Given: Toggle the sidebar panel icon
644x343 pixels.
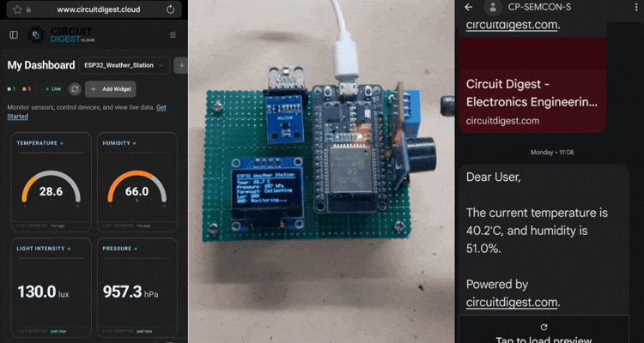Looking at the screenshot, I should click(x=14, y=35).
